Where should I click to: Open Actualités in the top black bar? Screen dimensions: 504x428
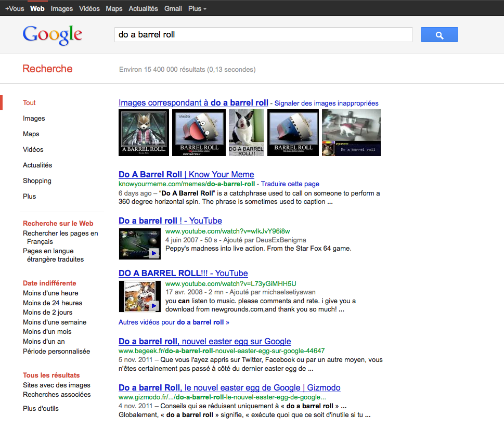[x=144, y=9]
